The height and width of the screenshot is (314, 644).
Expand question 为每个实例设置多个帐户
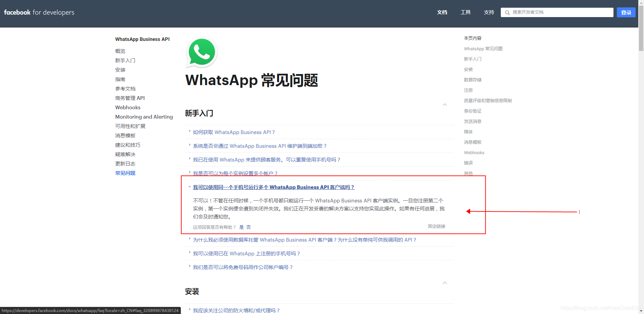pos(235,173)
